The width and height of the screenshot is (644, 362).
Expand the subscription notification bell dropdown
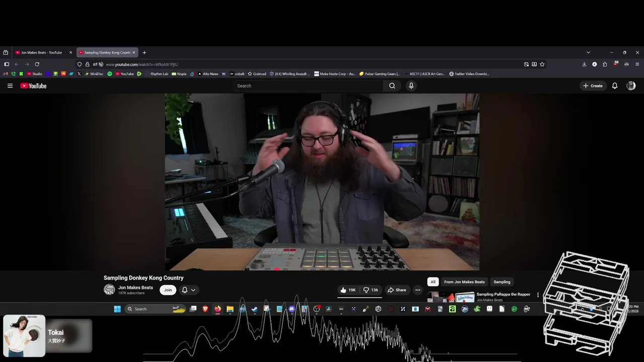[188, 290]
